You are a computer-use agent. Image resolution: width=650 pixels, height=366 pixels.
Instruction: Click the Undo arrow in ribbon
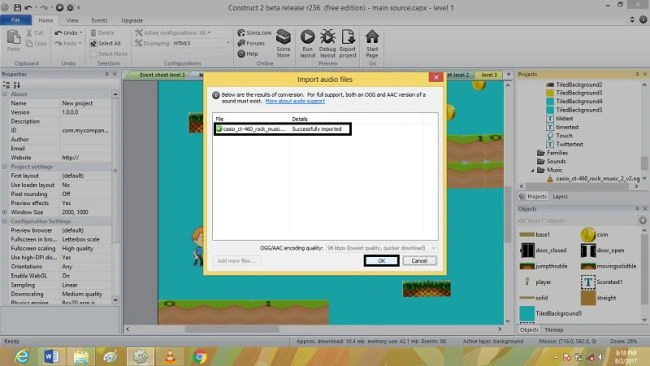(58, 33)
